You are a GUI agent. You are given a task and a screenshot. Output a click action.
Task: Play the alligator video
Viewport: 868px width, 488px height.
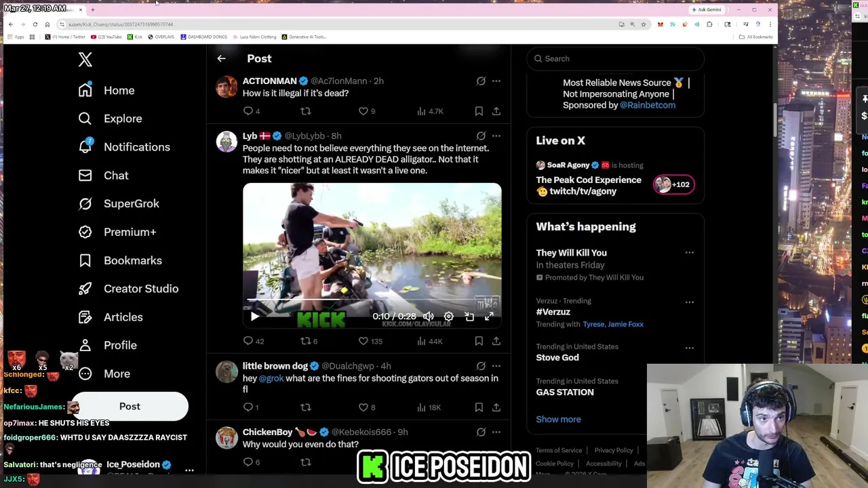(254, 317)
